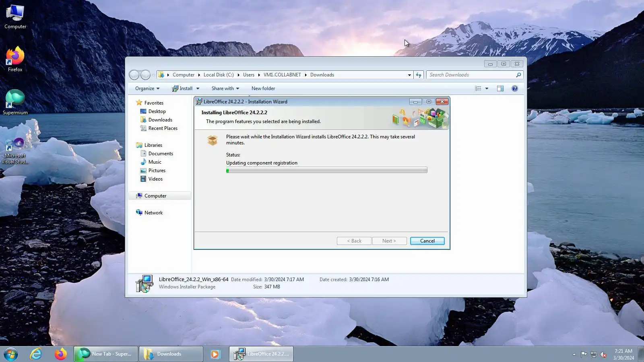
Task: Open the network tray icon
Action: 594,354
